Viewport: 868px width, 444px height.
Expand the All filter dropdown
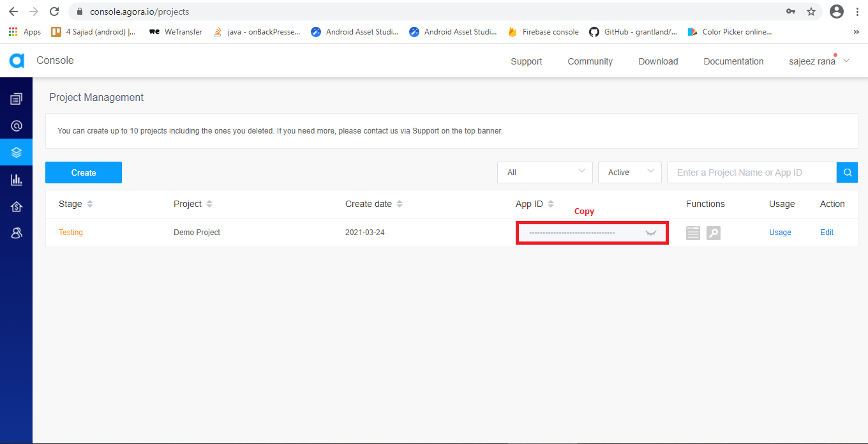click(x=545, y=172)
